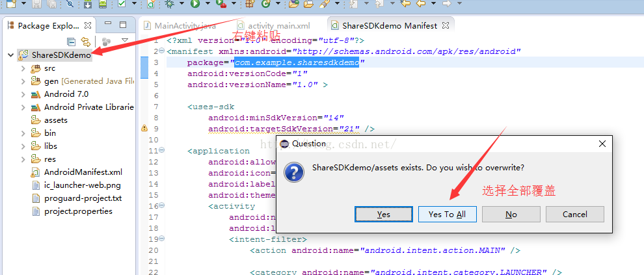Expand the bin folder
This screenshot has height=275, width=644.
coord(23,133)
